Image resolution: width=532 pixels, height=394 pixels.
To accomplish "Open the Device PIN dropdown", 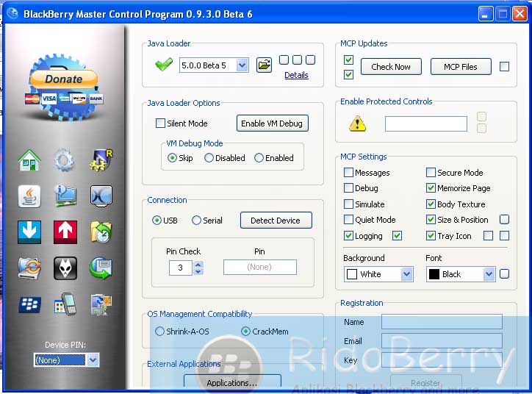I will (93, 359).
